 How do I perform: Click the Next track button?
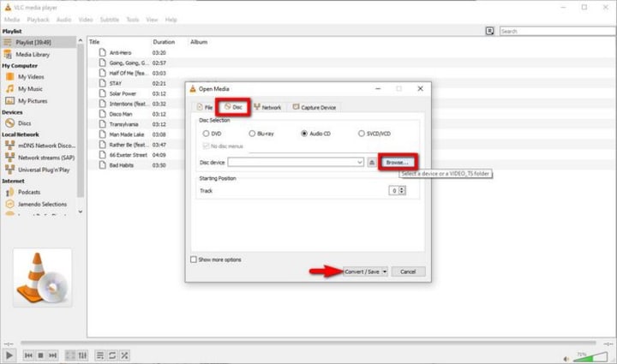click(53, 355)
